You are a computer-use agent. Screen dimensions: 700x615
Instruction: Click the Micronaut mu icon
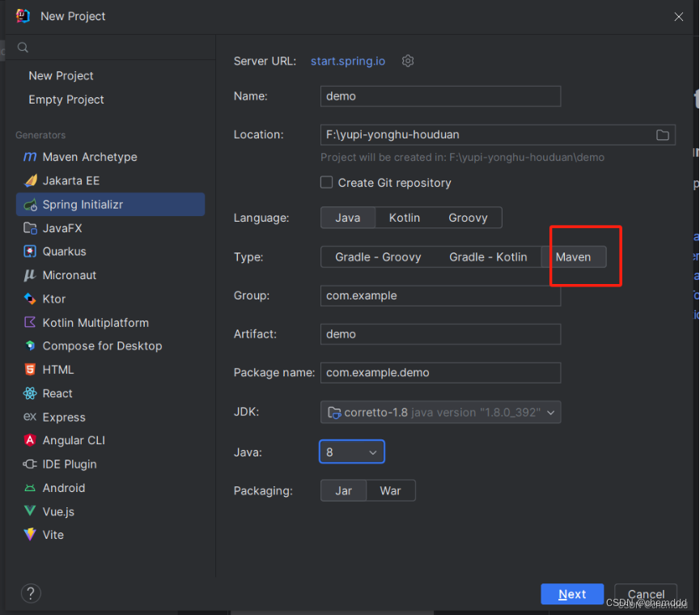coord(30,275)
